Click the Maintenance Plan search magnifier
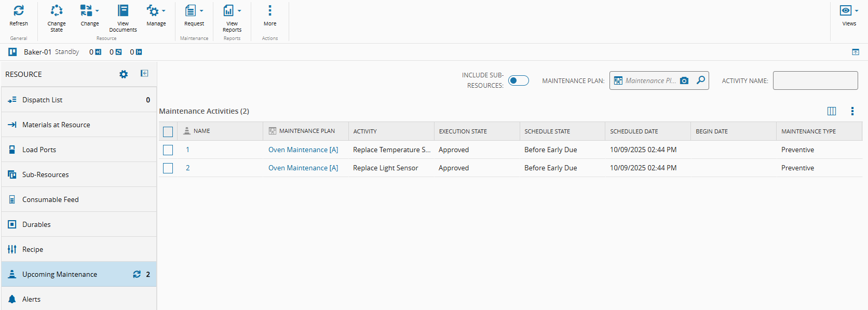This screenshot has height=310, width=868. click(x=701, y=80)
